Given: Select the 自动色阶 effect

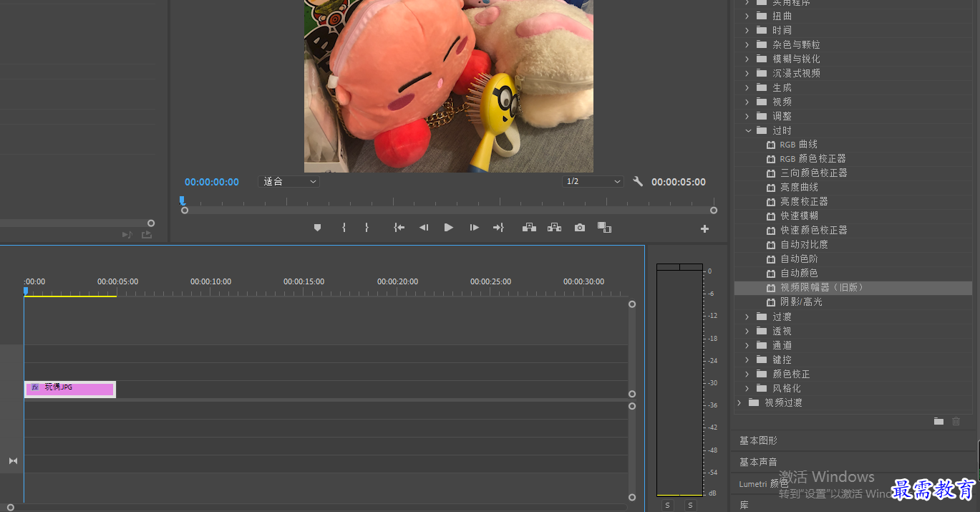Looking at the screenshot, I should pyautogui.click(x=799, y=259).
